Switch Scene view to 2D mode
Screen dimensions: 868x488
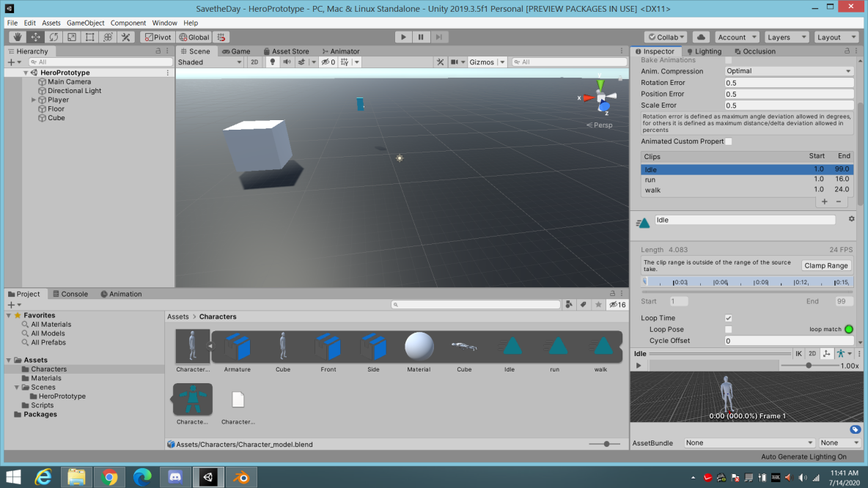[254, 62]
